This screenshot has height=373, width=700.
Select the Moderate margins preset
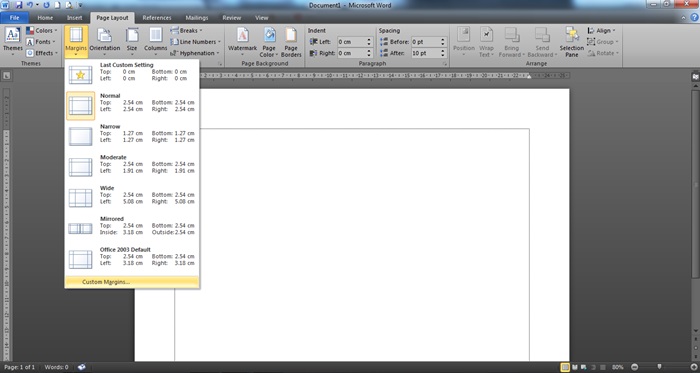(x=132, y=167)
